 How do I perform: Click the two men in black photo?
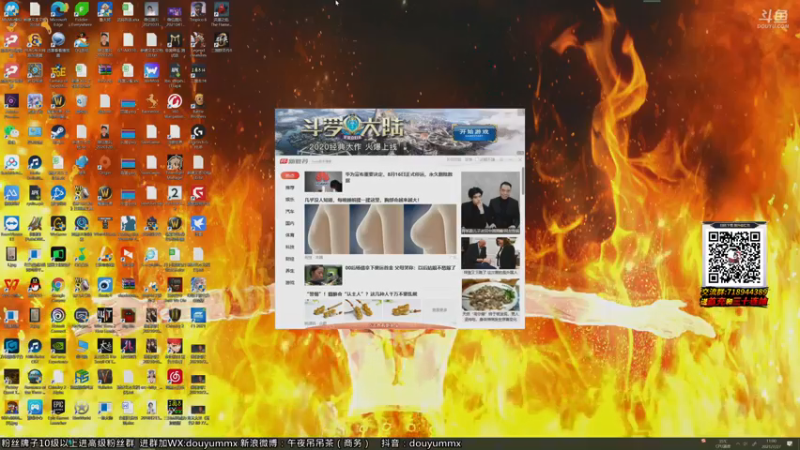(490, 203)
